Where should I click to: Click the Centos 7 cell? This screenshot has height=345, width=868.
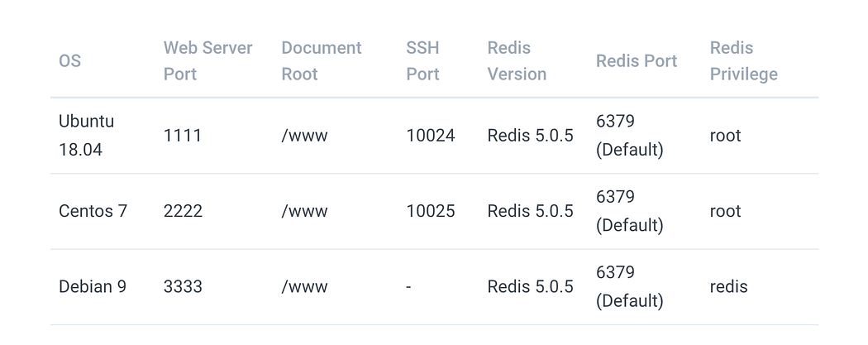(x=93, y=211)
